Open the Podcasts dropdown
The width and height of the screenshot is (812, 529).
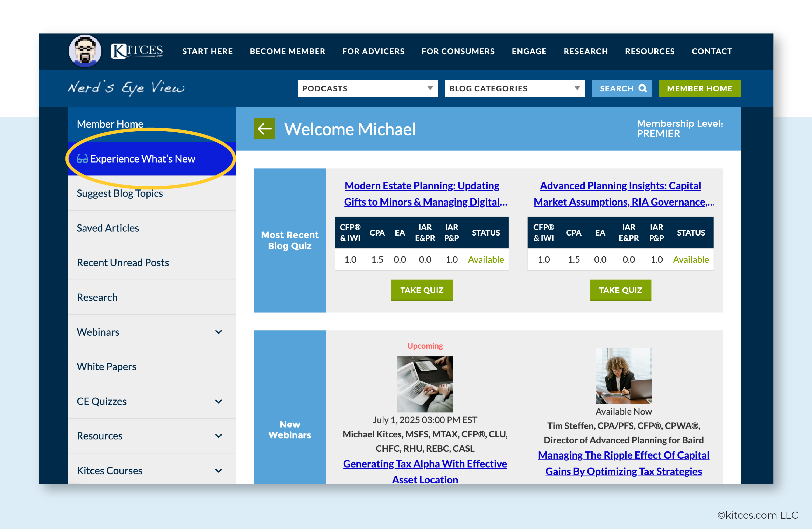click(368, 88)
